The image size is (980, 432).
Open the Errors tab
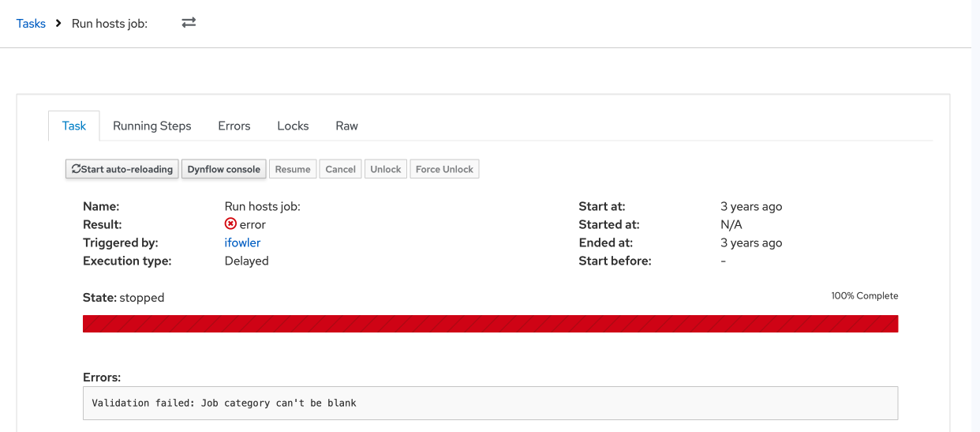point(234,126)
